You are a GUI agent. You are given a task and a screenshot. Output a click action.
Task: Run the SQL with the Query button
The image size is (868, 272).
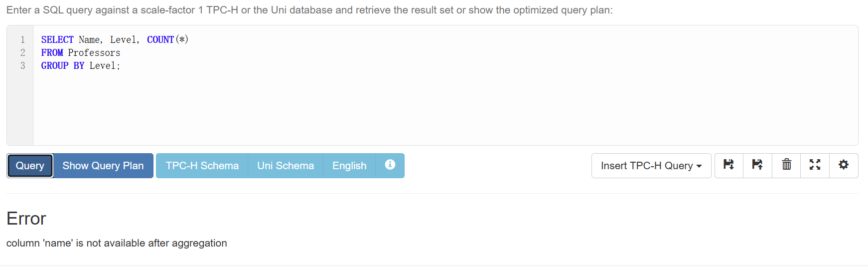(30, 166)
